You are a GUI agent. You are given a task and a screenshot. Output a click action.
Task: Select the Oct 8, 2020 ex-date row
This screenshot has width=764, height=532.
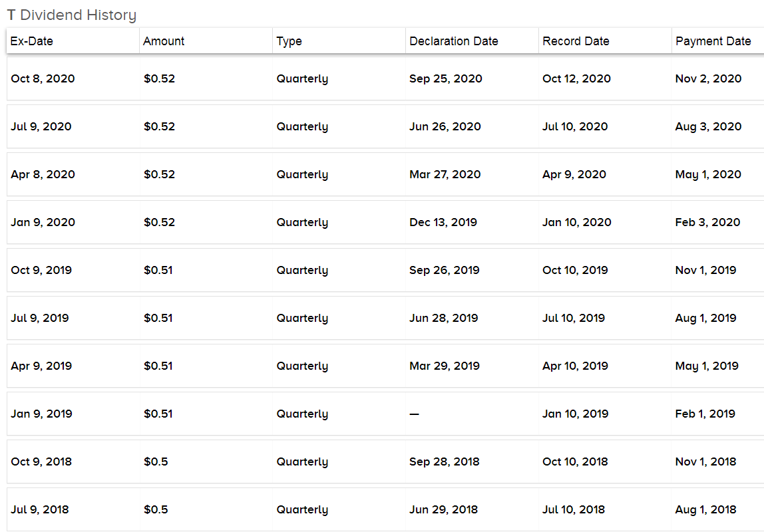coord(385,79)
